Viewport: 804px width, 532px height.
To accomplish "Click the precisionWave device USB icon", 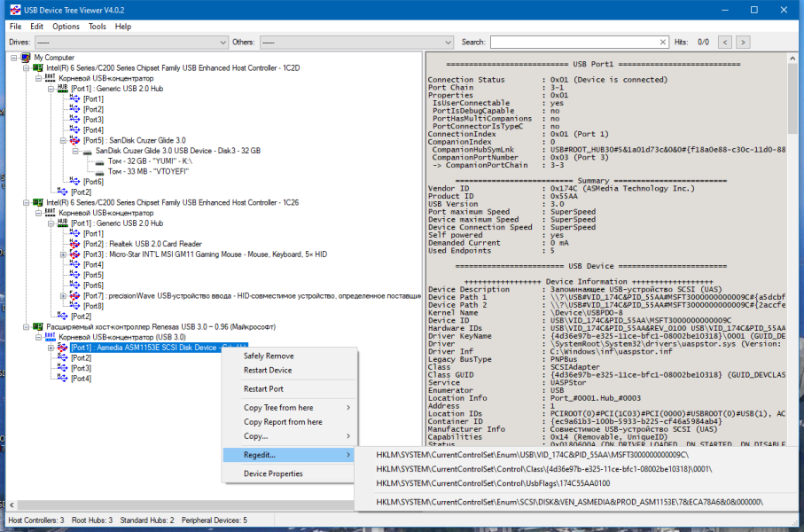I will coord(74,296).
